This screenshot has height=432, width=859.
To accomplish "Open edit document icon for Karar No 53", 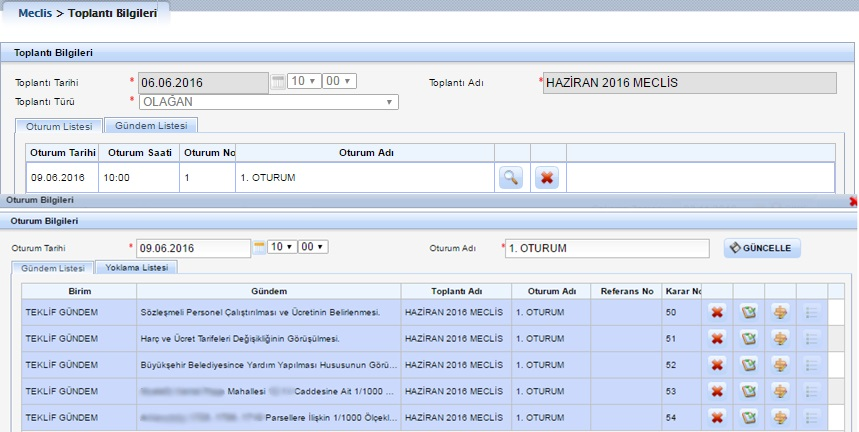I will [x=748, y=391].
